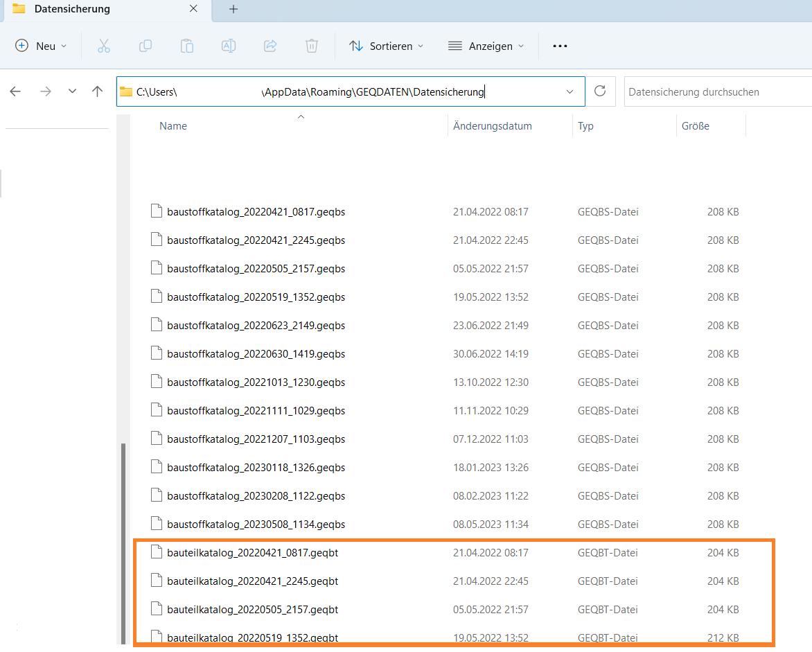Click the file list vertical scrollbar thumb
The width and height of the screenshot is (812, 652).
pyautogui.click(x=123, y=543)
